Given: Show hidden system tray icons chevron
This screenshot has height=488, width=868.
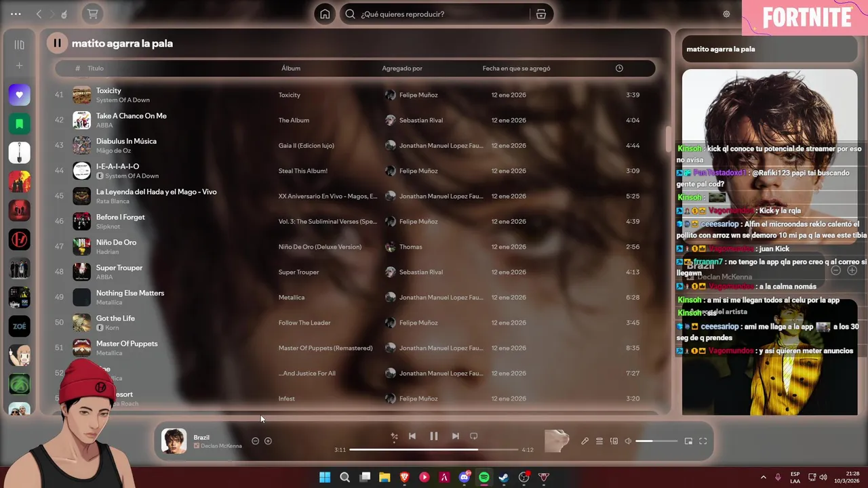Looking at the screenshot, I should pos(763,477).
